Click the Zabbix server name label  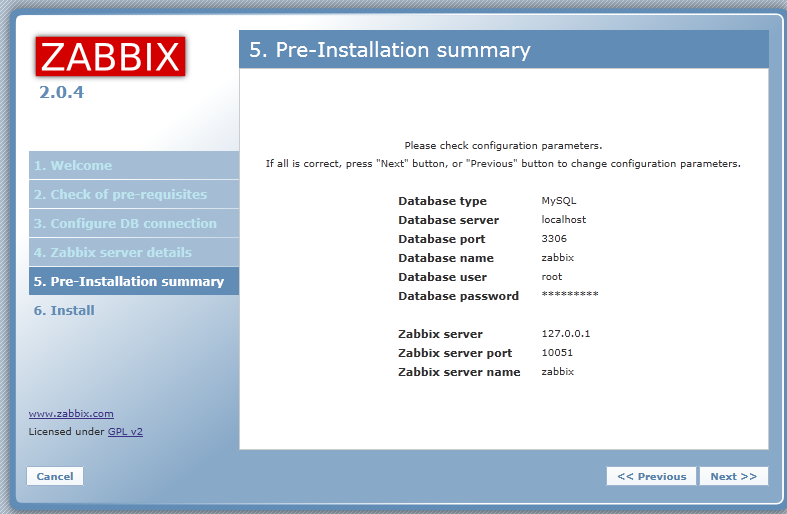click(459, 372)
